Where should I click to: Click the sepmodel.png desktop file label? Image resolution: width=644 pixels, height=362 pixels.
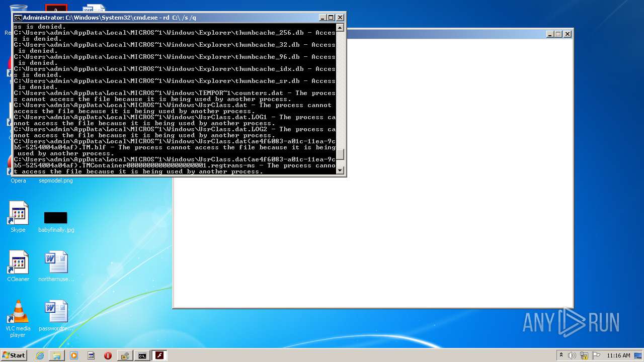point(56,180)
